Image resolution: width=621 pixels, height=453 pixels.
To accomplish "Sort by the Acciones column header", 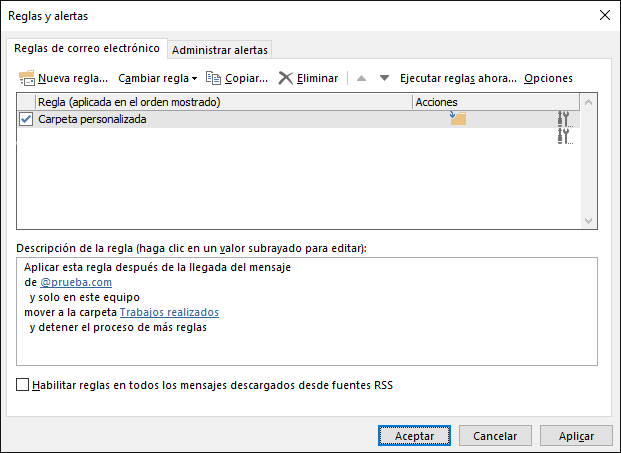I will point(436,102).
